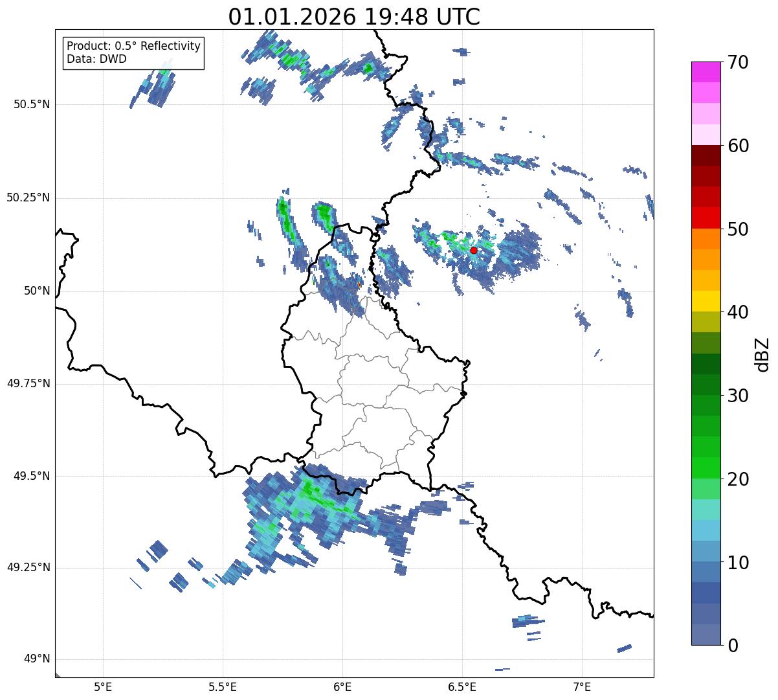Click the 6.5°E longitude label

click(462, 687)
